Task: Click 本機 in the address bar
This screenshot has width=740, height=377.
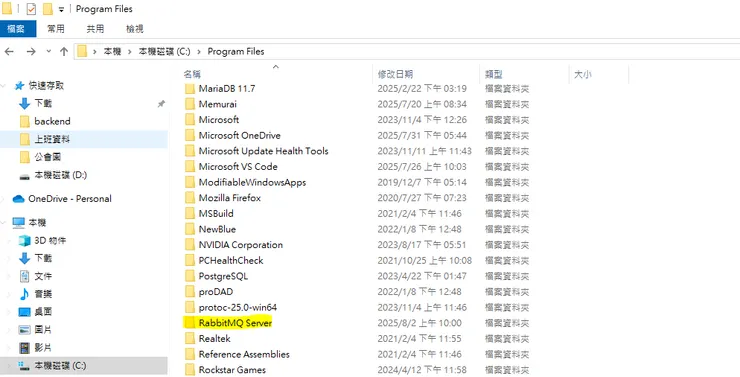Action: [112, 51]
